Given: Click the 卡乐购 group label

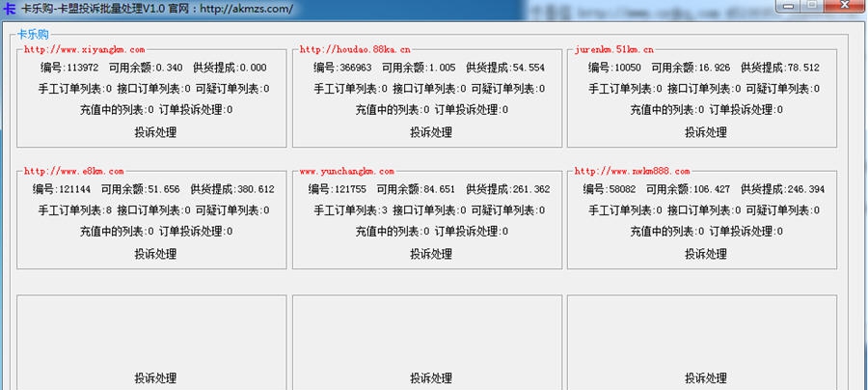Looking at the screenshot, I should [x=33, y=35].
